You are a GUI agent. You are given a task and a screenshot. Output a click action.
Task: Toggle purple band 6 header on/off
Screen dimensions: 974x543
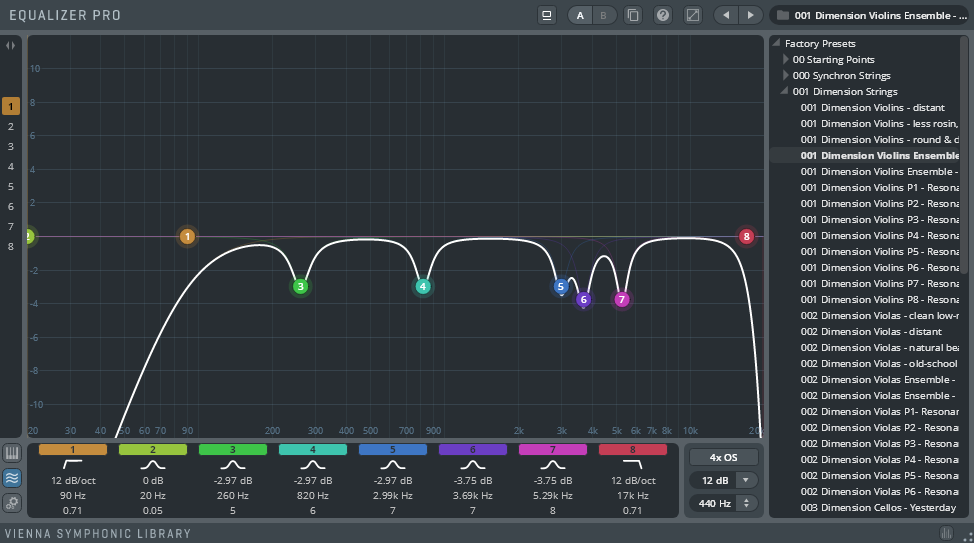pyautogui.click(x=473, y=449)
